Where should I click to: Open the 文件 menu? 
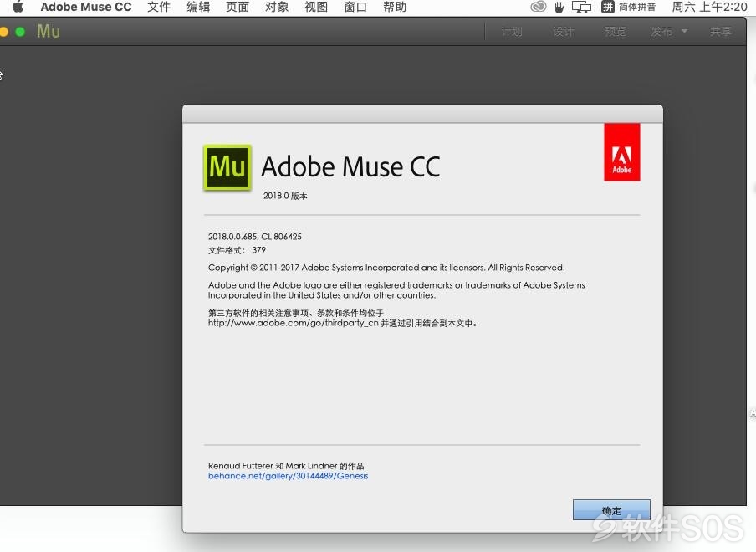(159, 7)
